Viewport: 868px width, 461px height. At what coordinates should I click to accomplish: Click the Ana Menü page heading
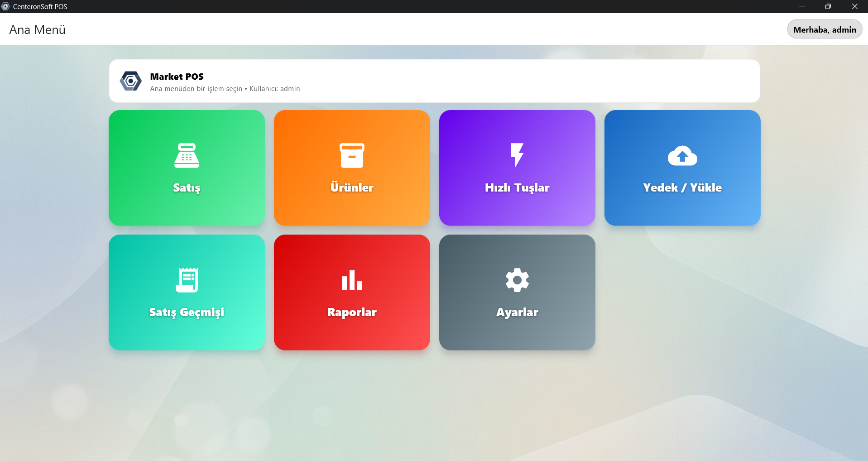click(38, 30)
